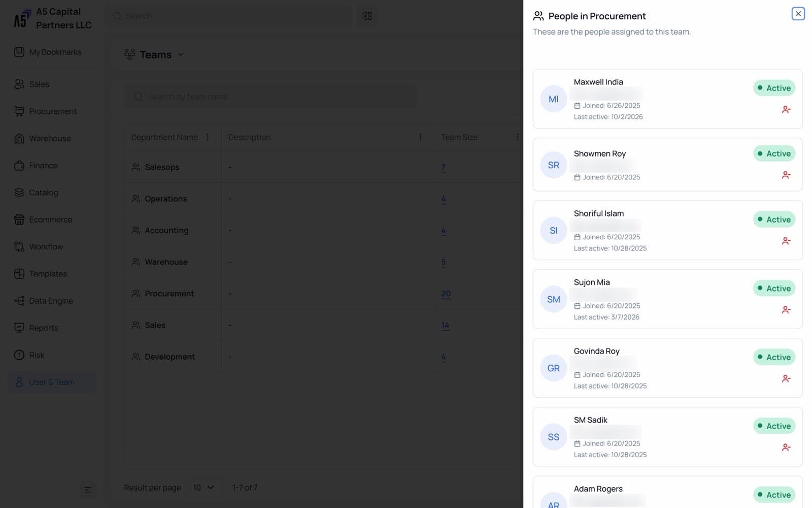This screenshot has height=508, width=812.
Task: Click the MI avatar of Maxwell India
Action: click(553, 99)
